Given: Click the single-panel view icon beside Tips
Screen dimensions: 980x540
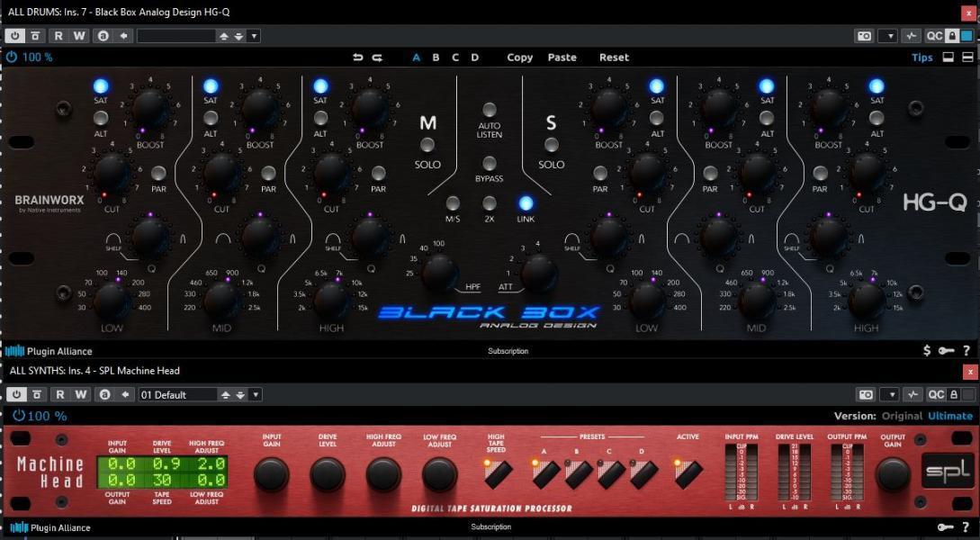Looking at the screenshot, I should (949, 58).
